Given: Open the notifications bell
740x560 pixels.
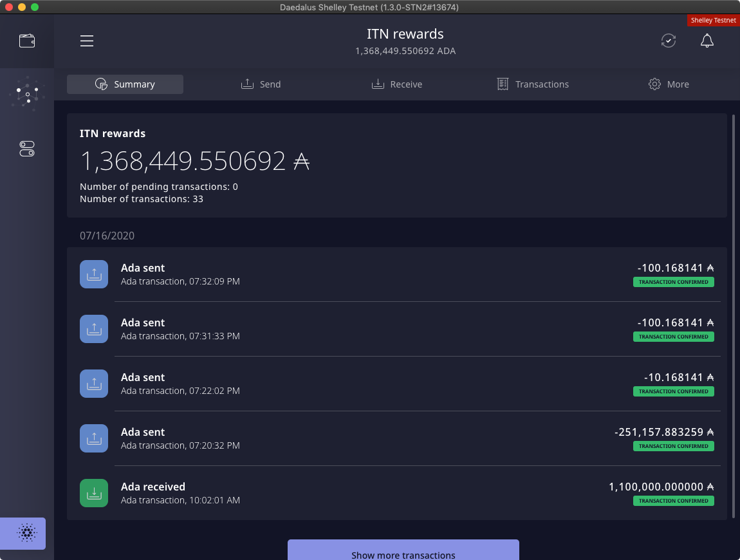Looking at the screenshot, I should pyautogui.click(x=707, y=41).
